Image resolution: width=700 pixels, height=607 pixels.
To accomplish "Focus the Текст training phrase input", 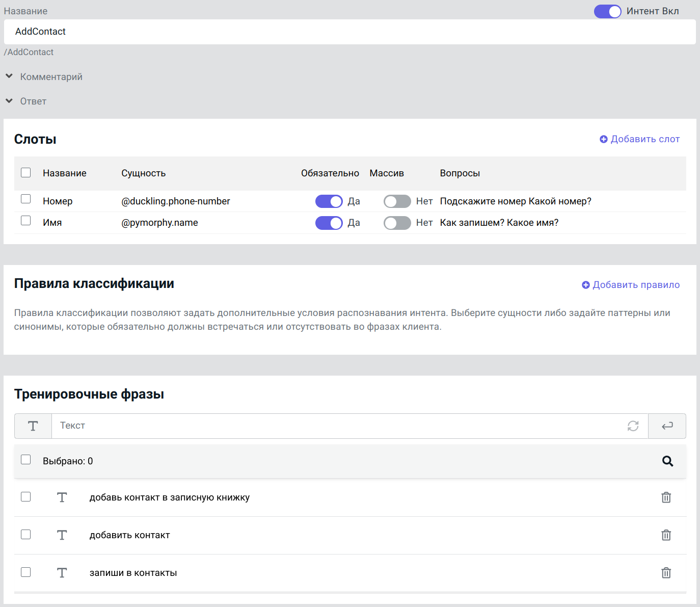I will [336, 426].
